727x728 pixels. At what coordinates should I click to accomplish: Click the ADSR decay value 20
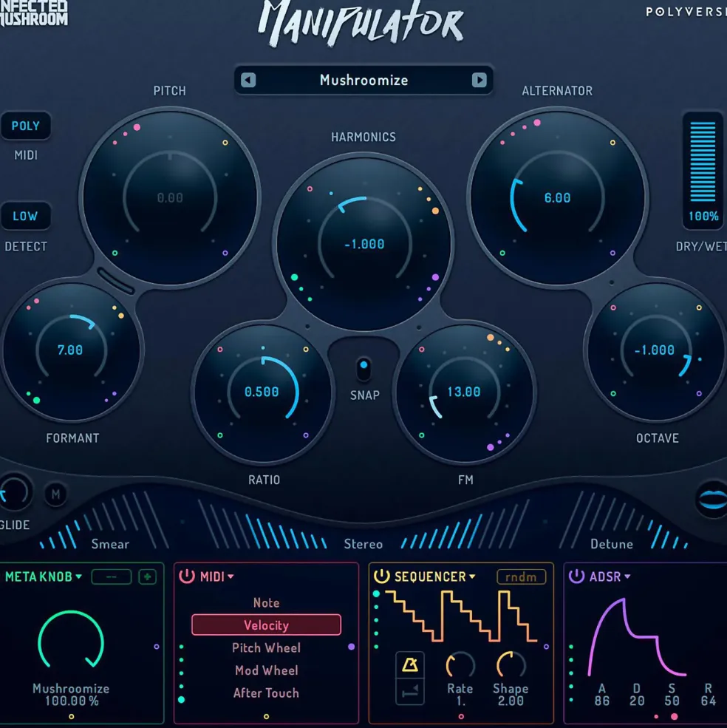pos(636,701)
